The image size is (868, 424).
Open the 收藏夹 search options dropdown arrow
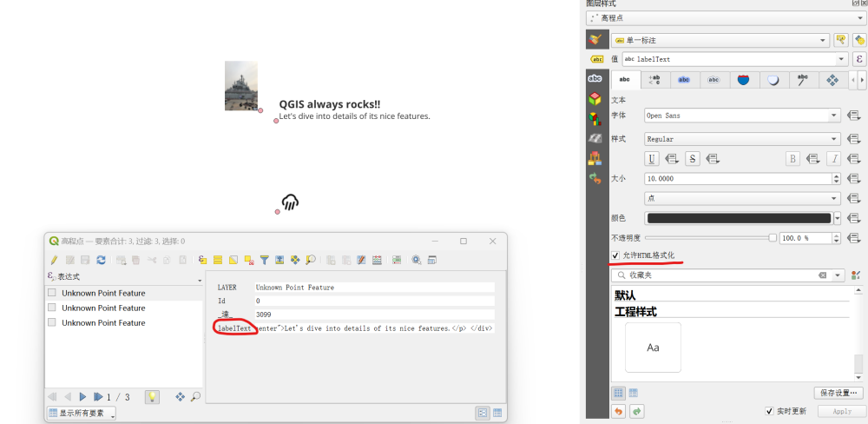[838, 275]
